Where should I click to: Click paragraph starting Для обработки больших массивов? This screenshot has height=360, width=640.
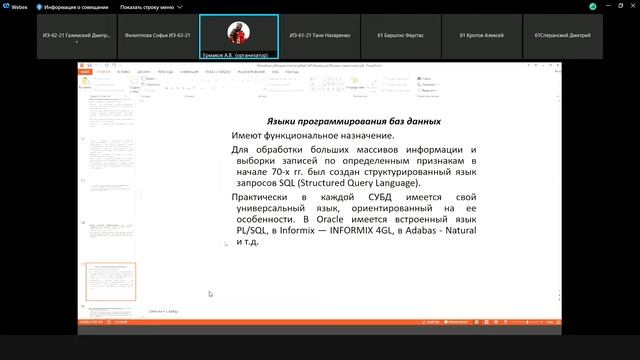point(354,166)
